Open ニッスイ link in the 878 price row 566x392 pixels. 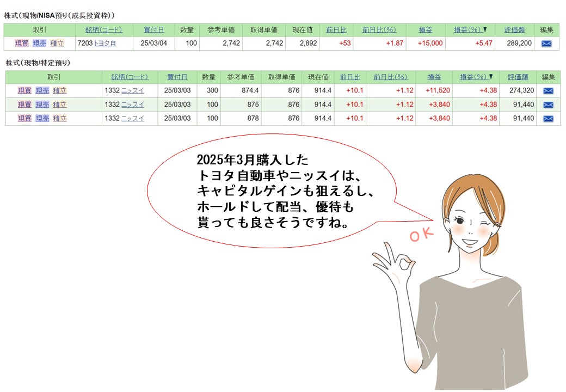(x=132, y=118)
